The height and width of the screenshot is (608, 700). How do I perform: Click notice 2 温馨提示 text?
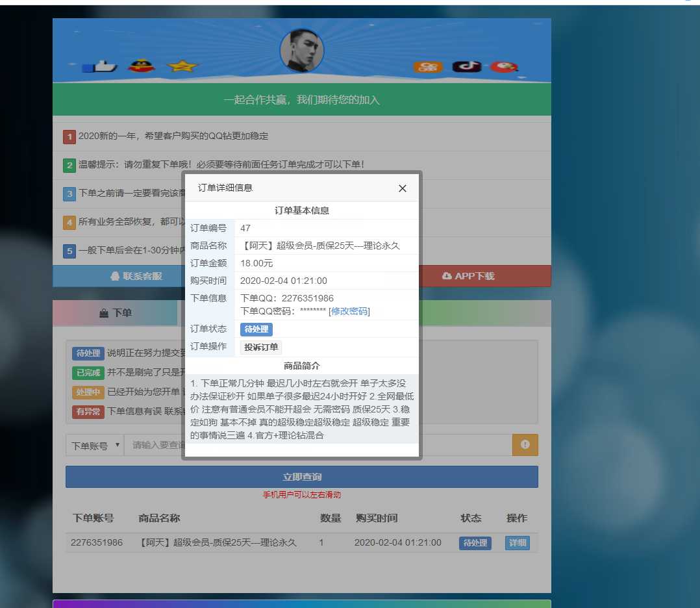click(221, 164)
